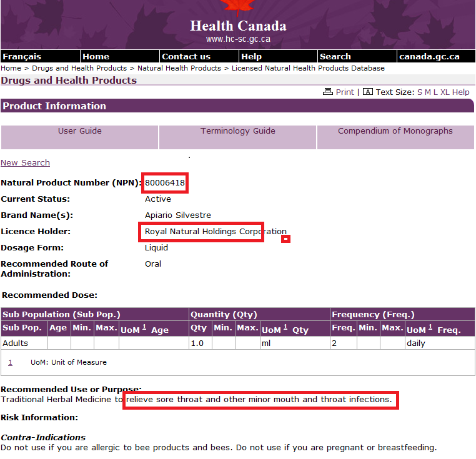Open the Terminology Guide tab
The height and width of the screenshot is (459, 476).
coord(238,137)
